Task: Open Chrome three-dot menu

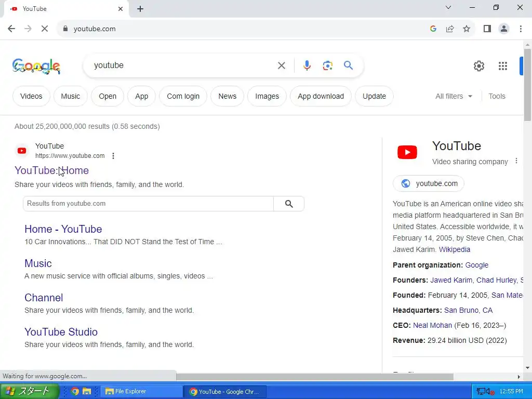Action: 521,29
